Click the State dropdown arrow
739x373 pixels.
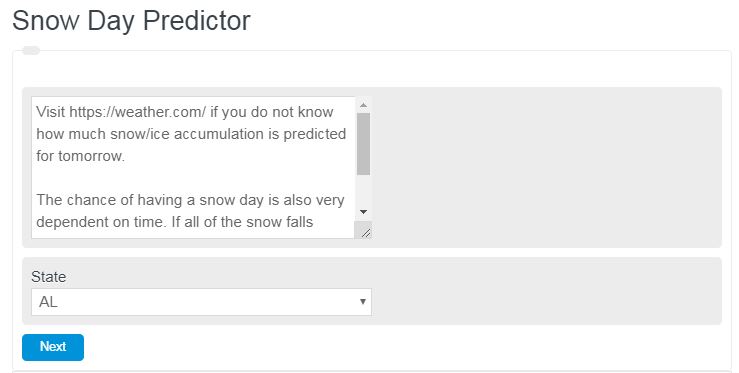click(362, 302)
